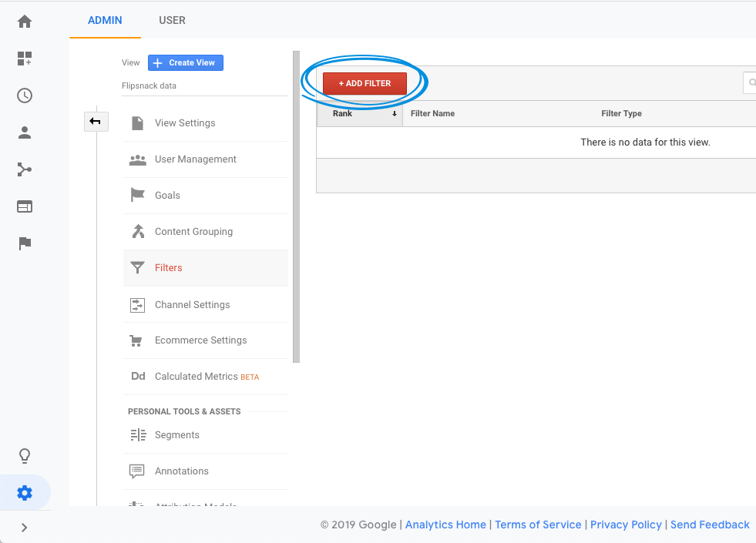Open the Conversions flag icon in sidebar
The width and height of the screenshot is (756, 543).
[x=25, y=243]
